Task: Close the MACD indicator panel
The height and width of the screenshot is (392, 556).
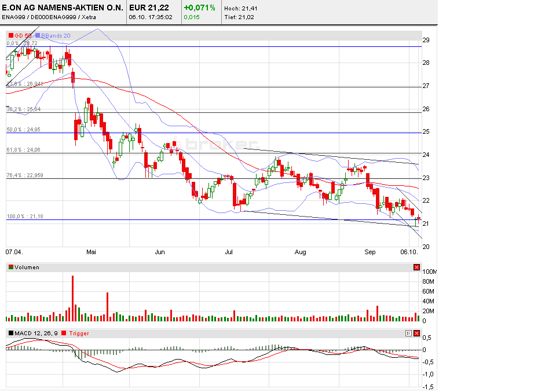Action: (x=416, y=333)
